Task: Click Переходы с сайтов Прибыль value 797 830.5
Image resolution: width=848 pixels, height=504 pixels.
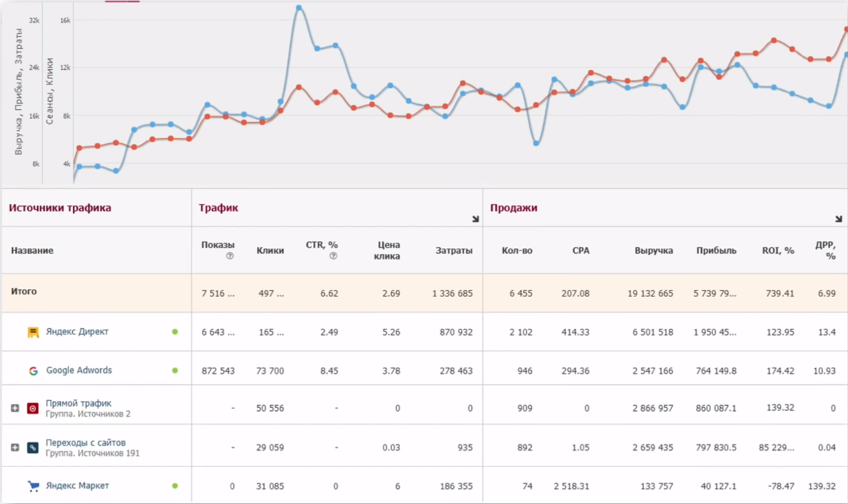Action: click(716, 447)
